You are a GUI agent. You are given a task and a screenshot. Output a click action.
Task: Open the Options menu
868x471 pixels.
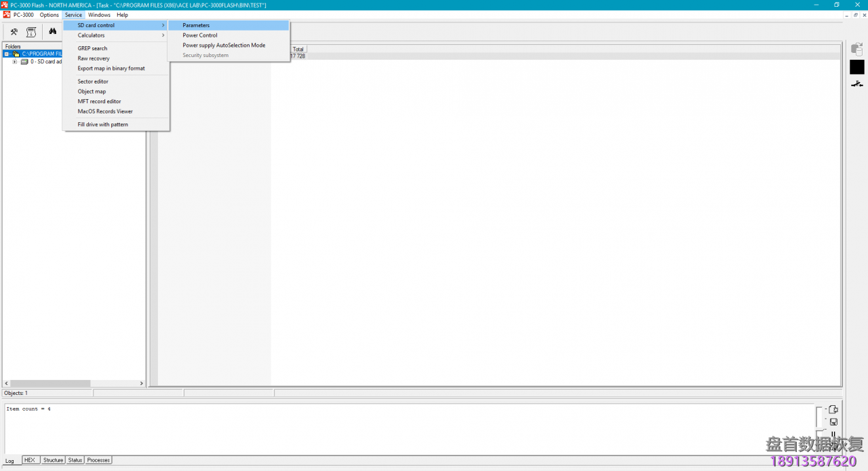[x=49, y=15]
